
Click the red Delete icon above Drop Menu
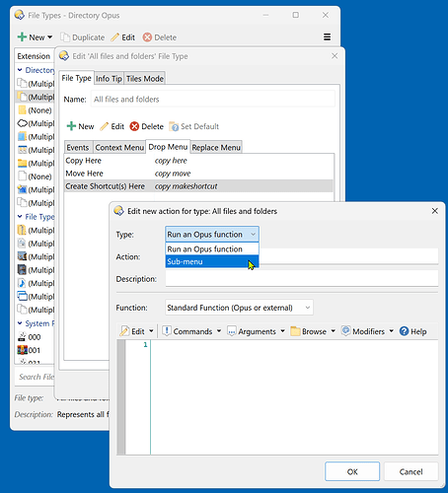point(134,126)
